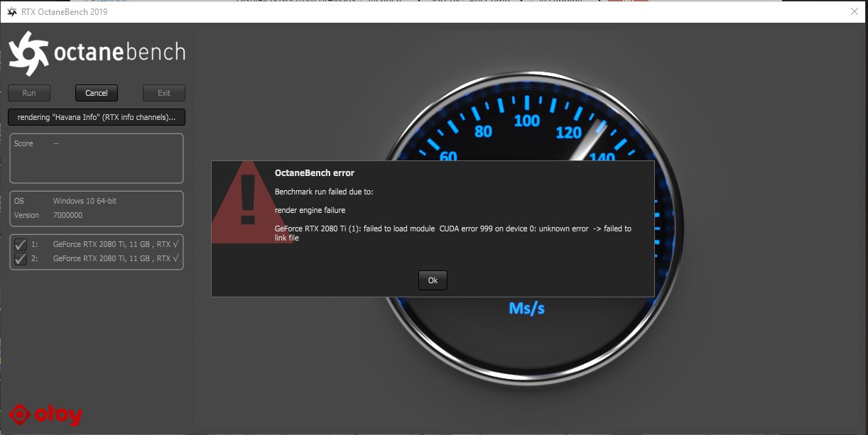Click the first GeForce RTX 2080 Ti entry
868x435 pixels.
click(x=116, y=244)
